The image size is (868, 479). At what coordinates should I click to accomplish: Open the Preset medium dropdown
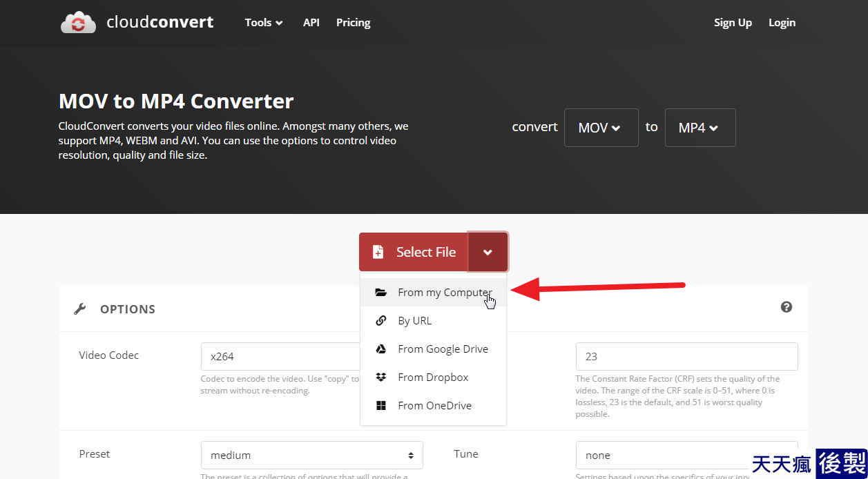[x=312, y=456]
